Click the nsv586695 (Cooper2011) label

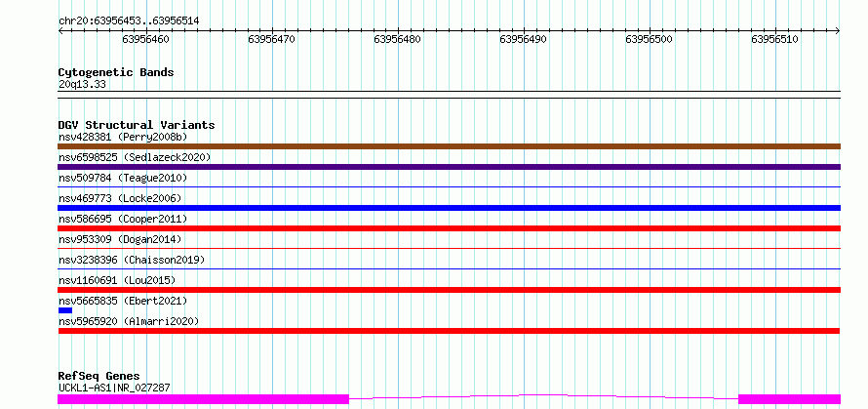123,219
